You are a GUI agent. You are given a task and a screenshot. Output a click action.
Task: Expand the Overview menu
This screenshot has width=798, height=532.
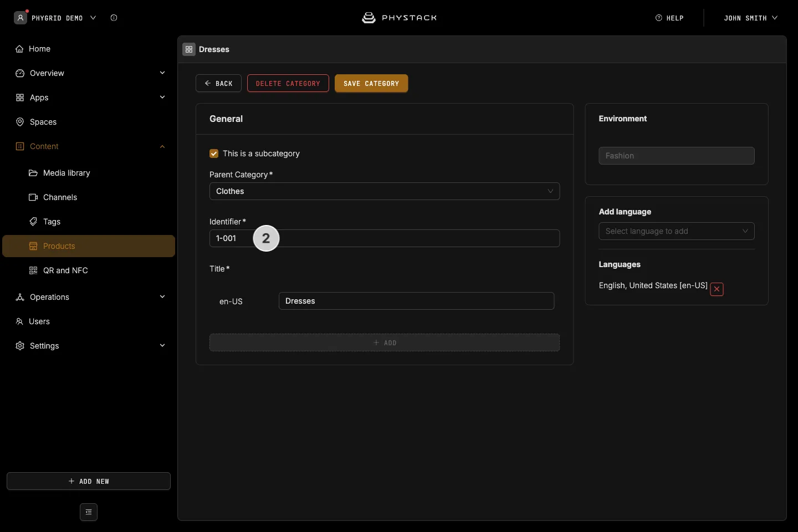pos(89,73)
